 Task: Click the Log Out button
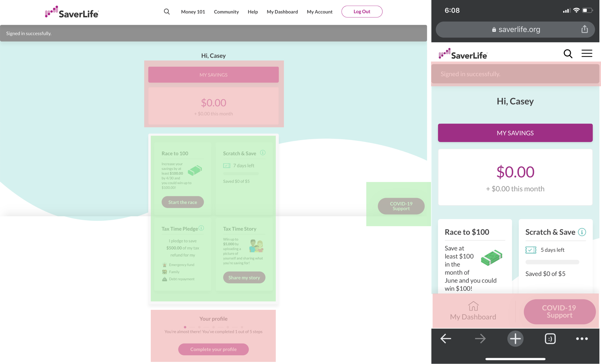(x=362, y=12)
